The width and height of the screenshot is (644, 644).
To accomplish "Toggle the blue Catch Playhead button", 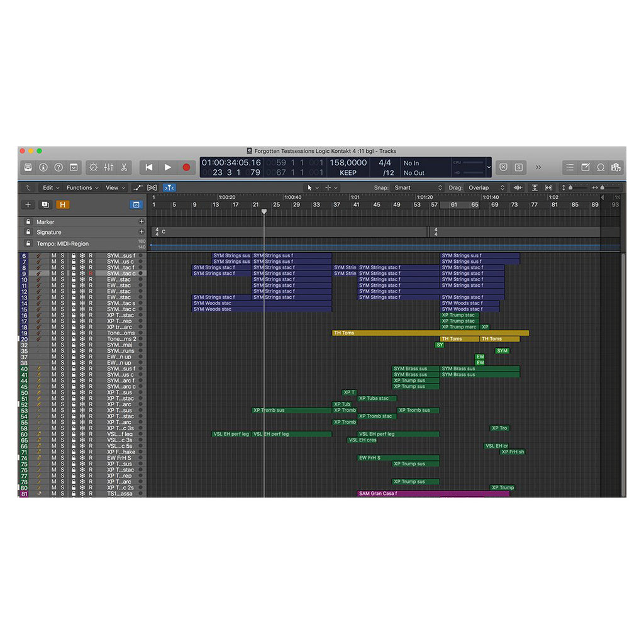I will click(x=169, y=187).
